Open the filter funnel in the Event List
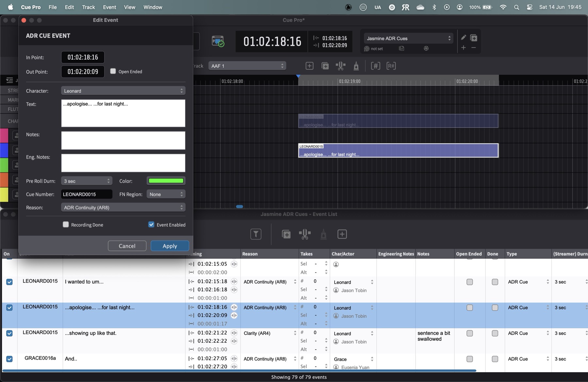Screen dimensions: 588x382 point(256,234)
